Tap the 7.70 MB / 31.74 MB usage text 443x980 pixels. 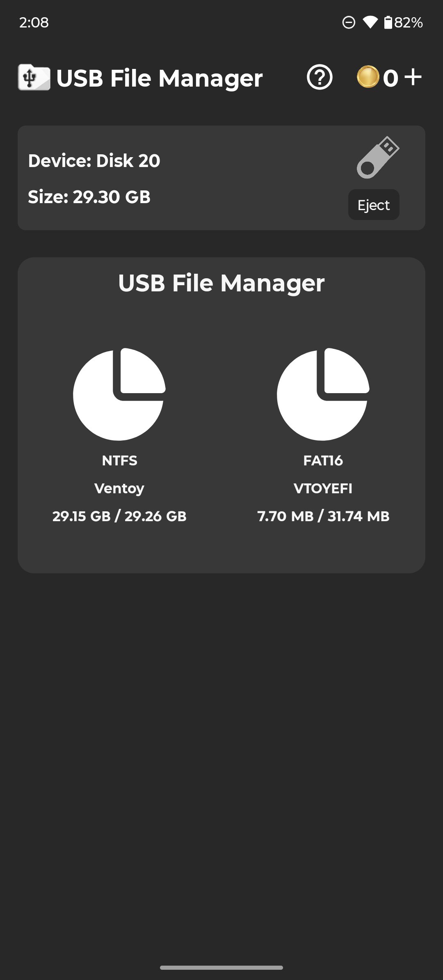[323, 516]
